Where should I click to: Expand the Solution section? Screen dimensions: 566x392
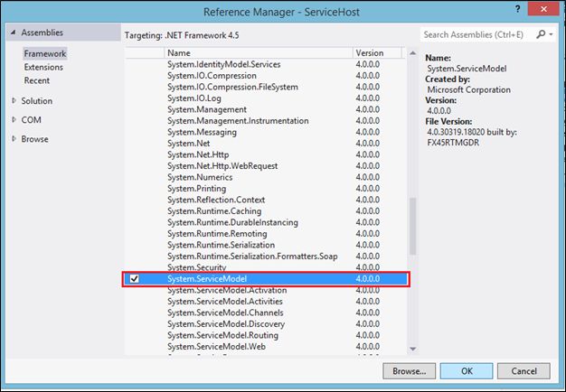(x=14, y=101)
